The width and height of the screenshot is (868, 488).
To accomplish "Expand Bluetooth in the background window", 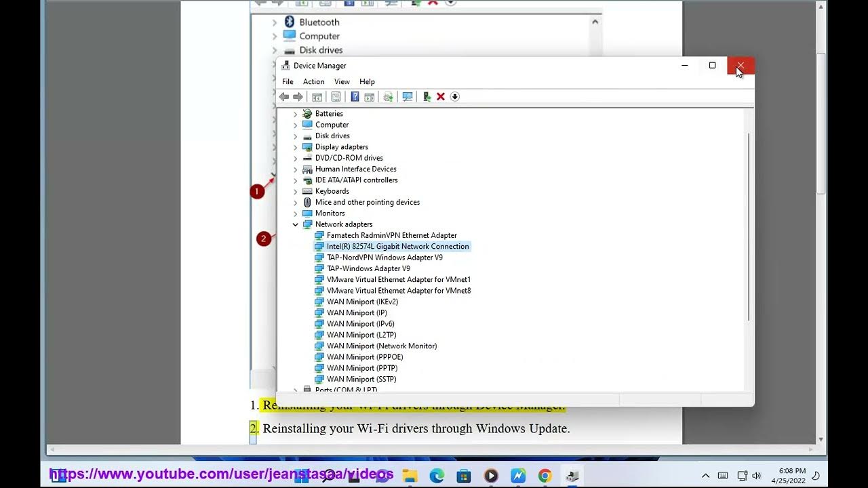I will tap(275, 22).
